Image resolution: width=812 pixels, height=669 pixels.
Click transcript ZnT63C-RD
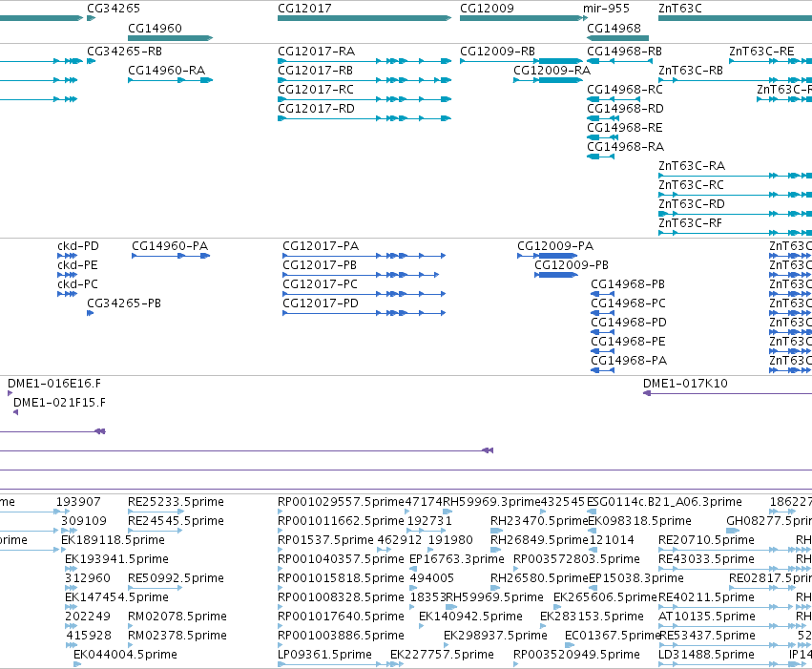point(692,204)
